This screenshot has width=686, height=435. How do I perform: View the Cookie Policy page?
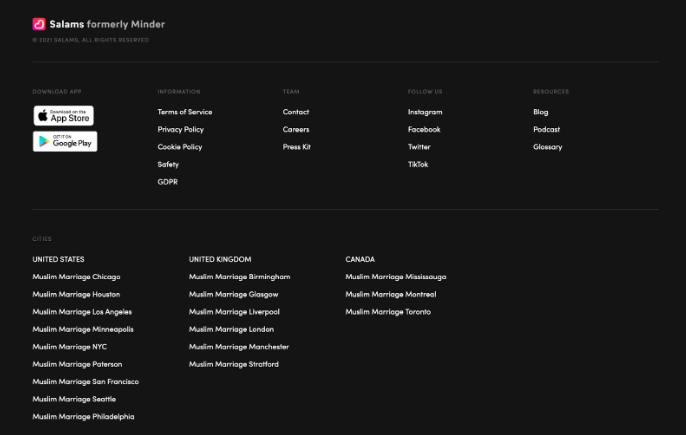coord(180,147)
